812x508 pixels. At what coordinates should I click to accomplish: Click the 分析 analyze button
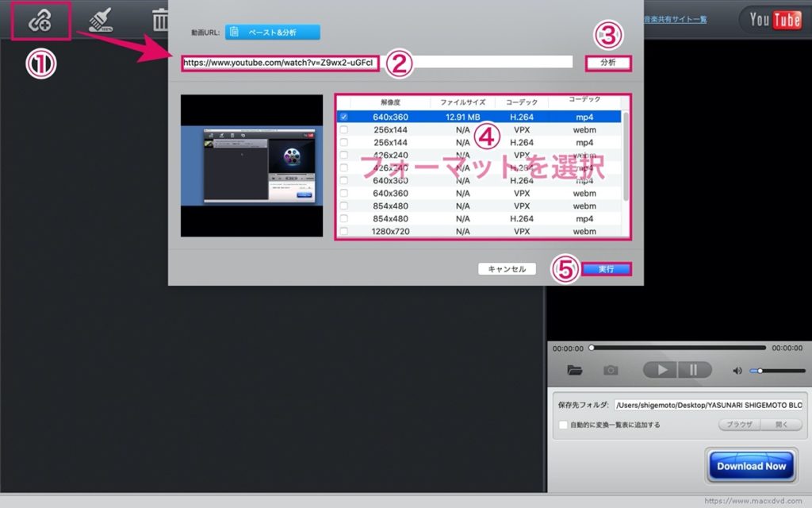[608, 63]
